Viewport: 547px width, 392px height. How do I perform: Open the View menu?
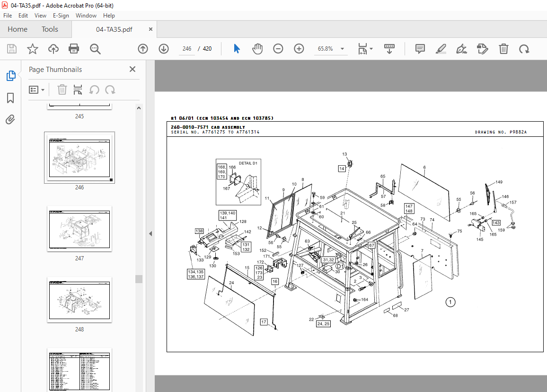41,15
